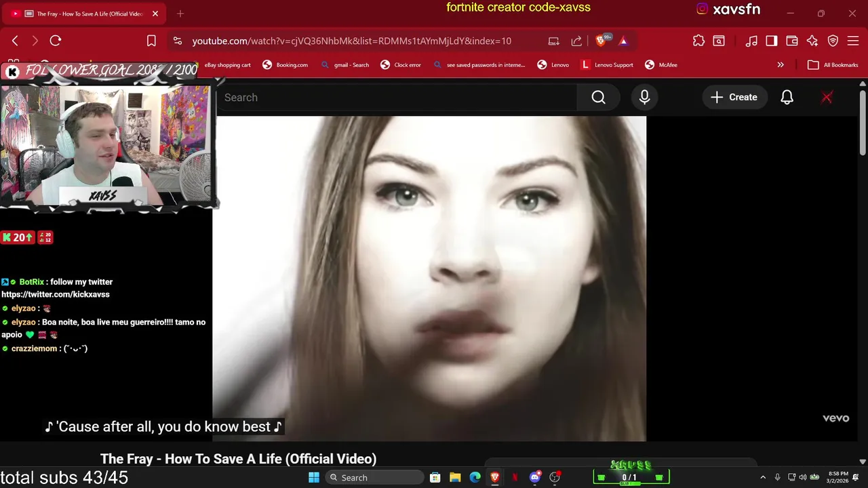
Task: Share this page via the share icon
Action: tap(576, 41)
